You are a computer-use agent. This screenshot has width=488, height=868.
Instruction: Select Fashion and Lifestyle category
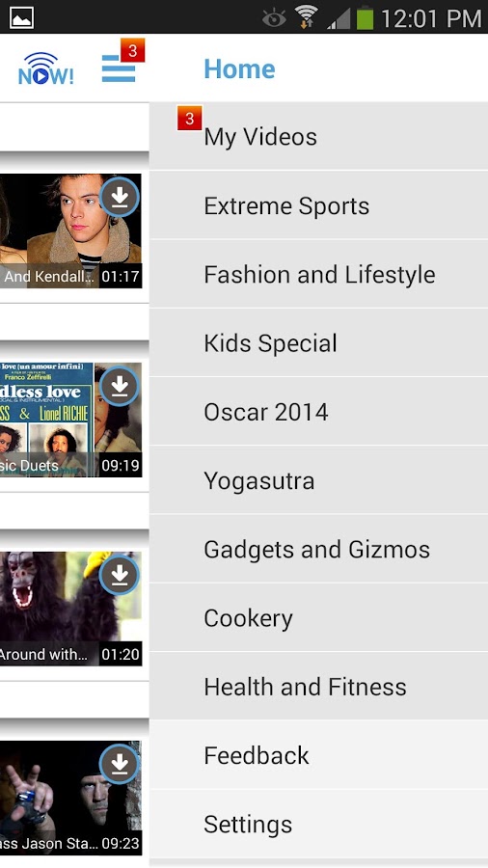pos(318,274)
